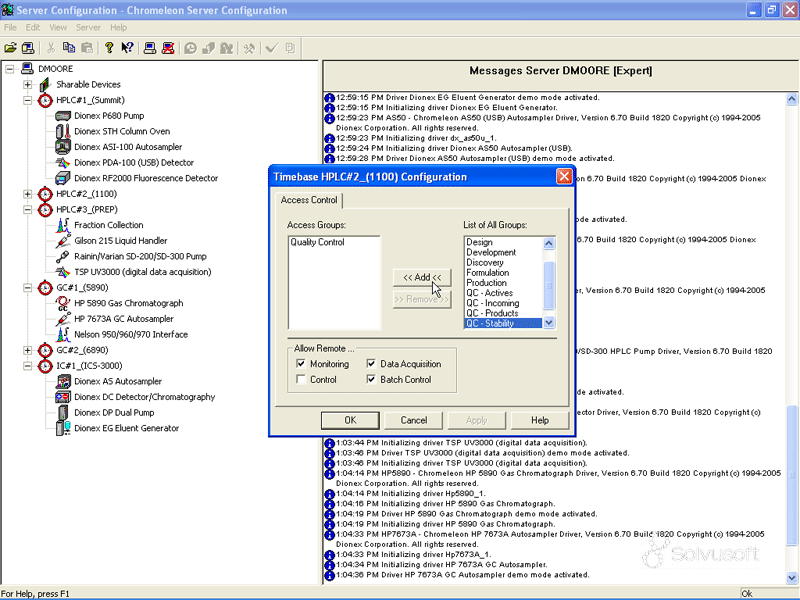Click the HP 5890 Gas Chromatograph icon
800x600 pixels.
click(63, 303)
